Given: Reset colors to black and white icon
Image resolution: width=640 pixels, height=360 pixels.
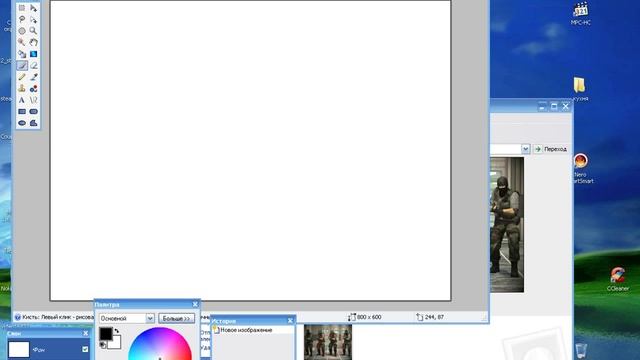Looking at the screenshot, I should tap(103, 345).
